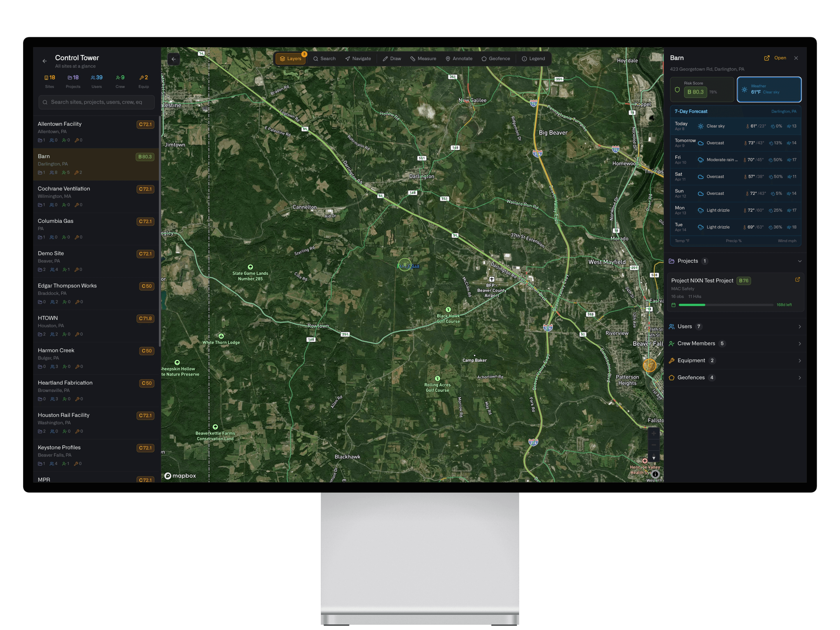Image resolution: width=840 pixels, height=630 pixels.
Task: Select the Demo Site entry
Action: point(96,261)
